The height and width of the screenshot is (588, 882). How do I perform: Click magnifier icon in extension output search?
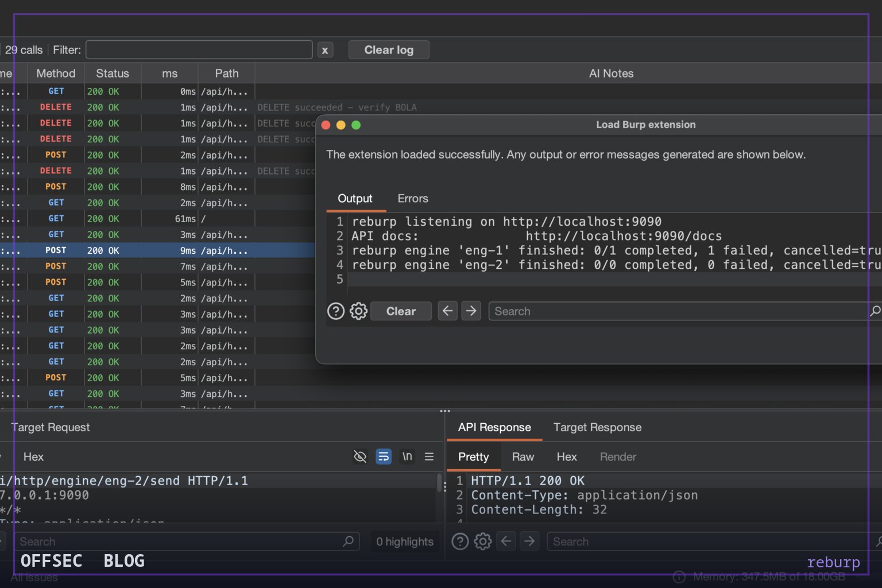875,311
